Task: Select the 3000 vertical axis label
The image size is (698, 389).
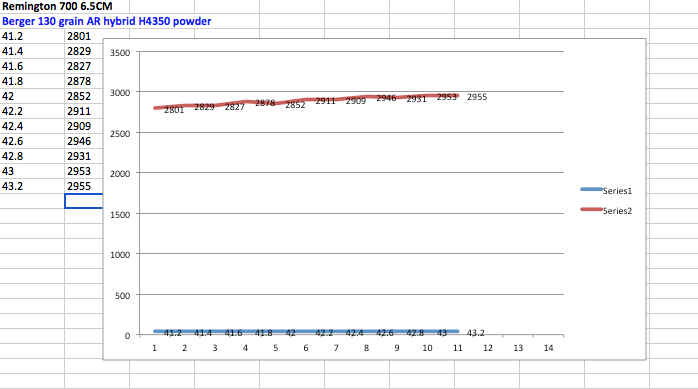Action: (x=120, y=93)
